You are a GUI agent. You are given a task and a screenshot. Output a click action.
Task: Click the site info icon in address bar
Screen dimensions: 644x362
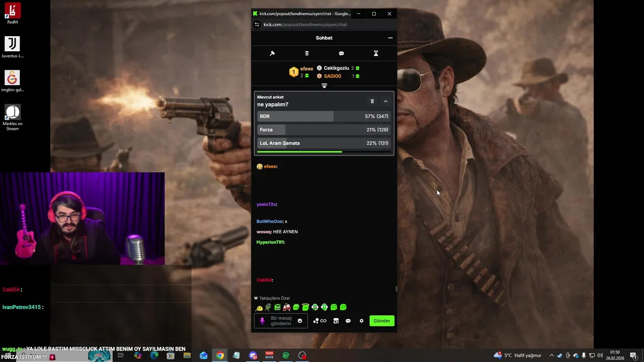click(x=257, y=25)
